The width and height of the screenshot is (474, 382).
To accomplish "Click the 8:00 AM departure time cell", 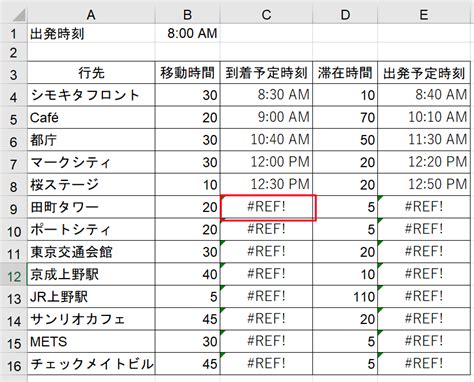I will [x=188, y=33].
